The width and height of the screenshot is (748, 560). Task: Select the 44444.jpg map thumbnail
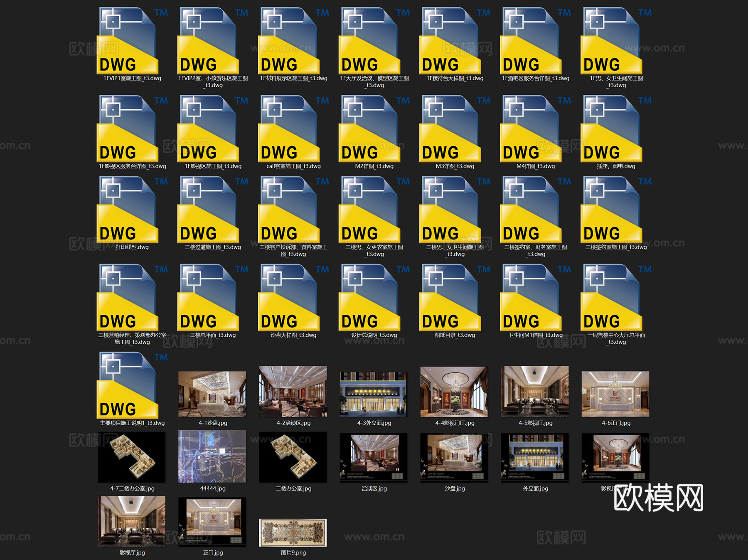click(x=212, y=456)
